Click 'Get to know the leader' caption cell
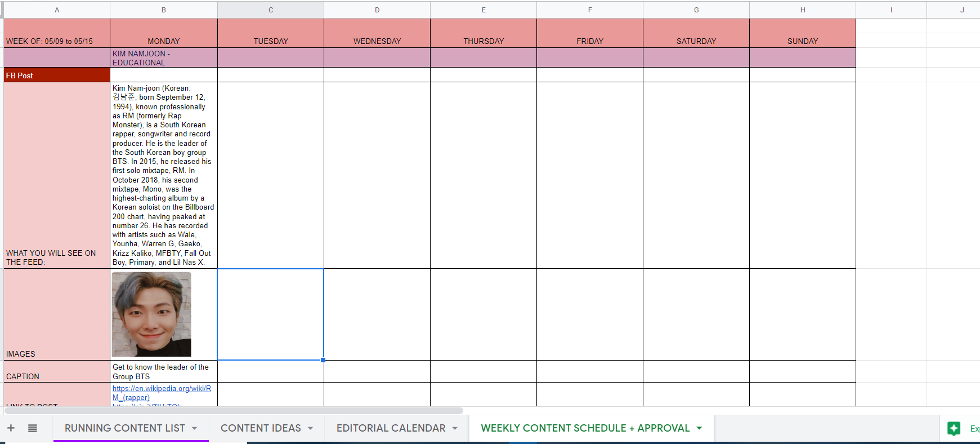 [164, 371]
